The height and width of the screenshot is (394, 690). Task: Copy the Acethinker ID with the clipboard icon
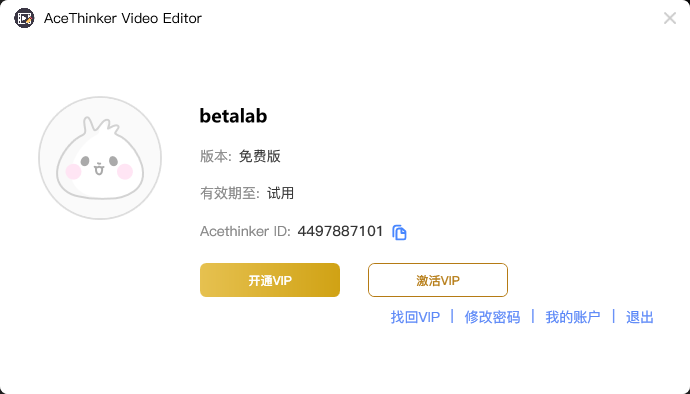(x=399, y=232)
